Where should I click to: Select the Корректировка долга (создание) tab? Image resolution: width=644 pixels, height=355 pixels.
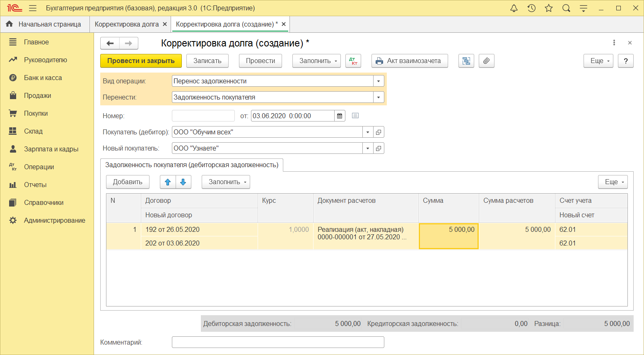pos(227,24)
